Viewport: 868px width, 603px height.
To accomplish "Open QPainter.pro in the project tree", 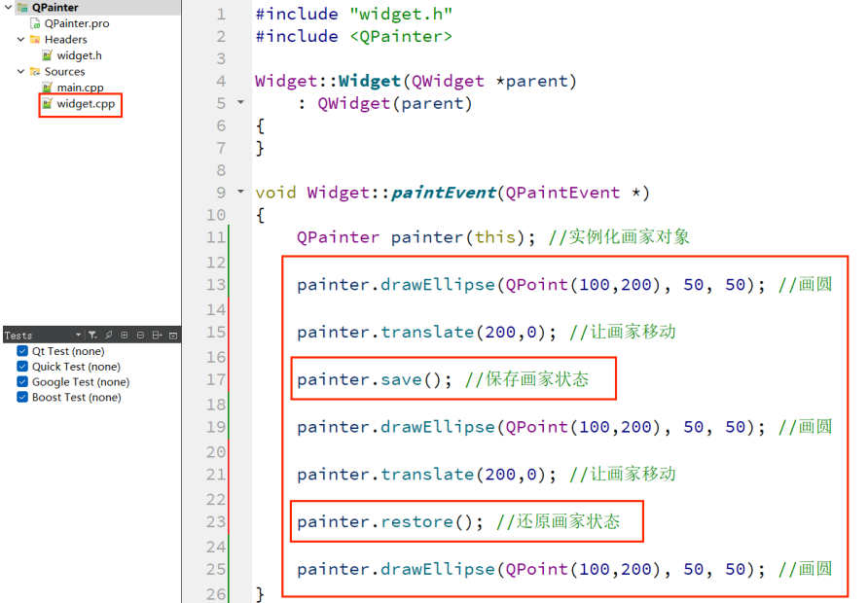I will 77,23.
